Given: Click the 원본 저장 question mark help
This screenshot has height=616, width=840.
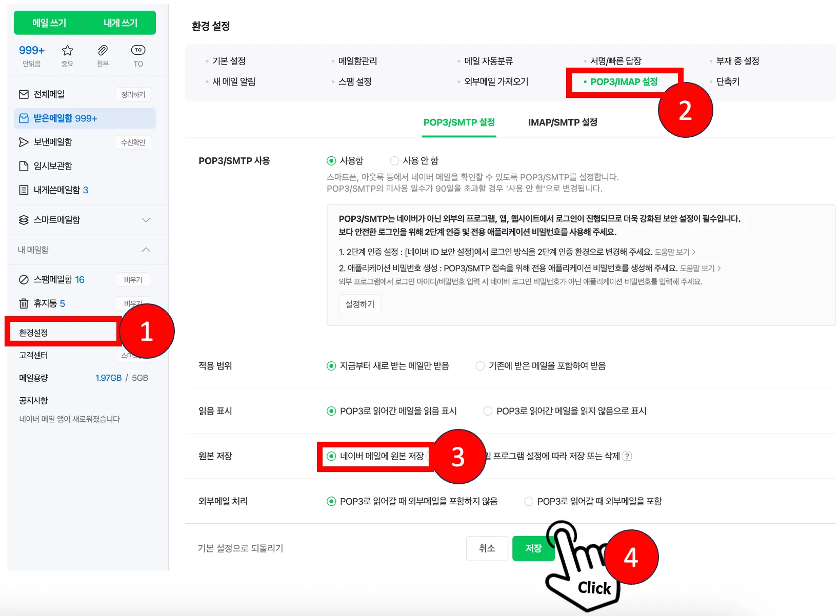Looking at the screenshot, I should (x=627, y=456).
